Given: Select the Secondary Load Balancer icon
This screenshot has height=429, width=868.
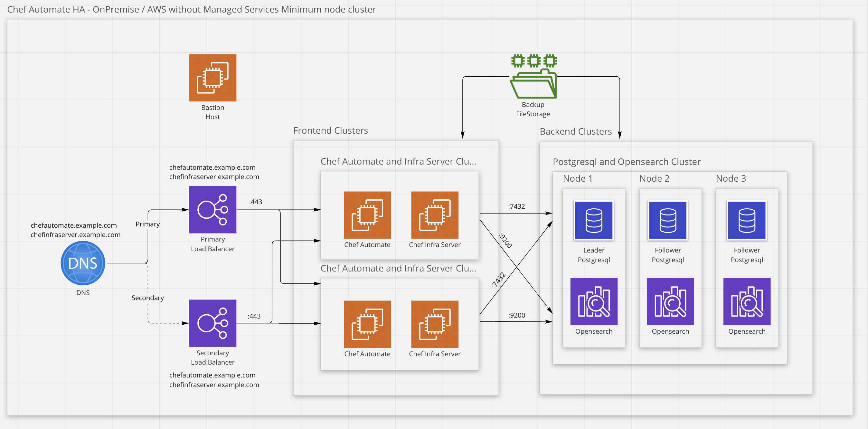Looking at the screenshot, I should [x=212, y=323].
